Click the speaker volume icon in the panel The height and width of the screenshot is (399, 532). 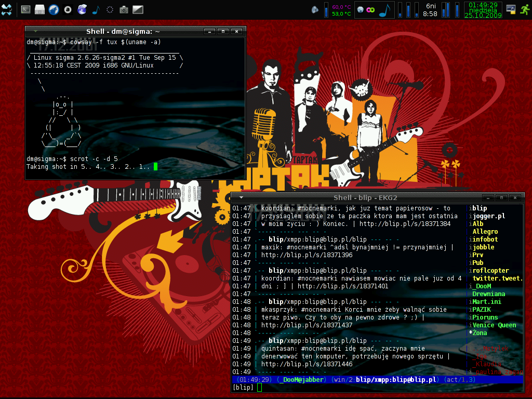315,10
